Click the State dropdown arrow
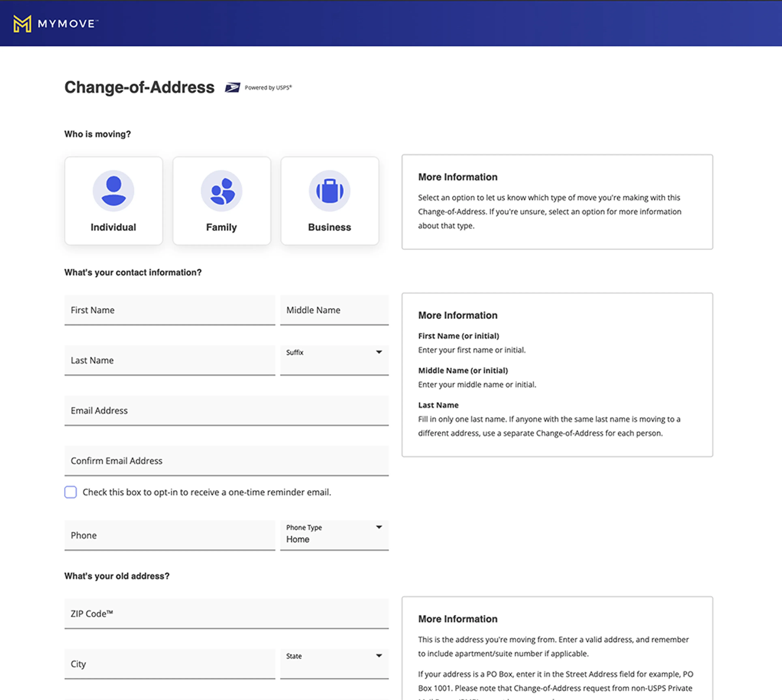 point(379,656)
